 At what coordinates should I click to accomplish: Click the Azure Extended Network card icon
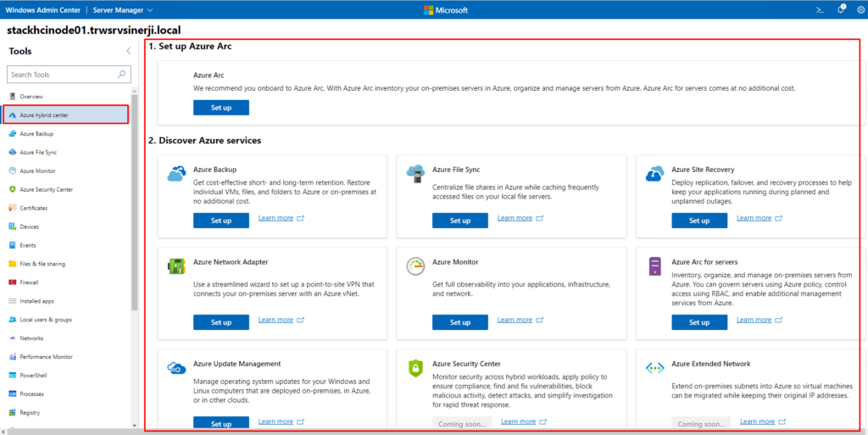pyautogui.click(x=655, y=368)
